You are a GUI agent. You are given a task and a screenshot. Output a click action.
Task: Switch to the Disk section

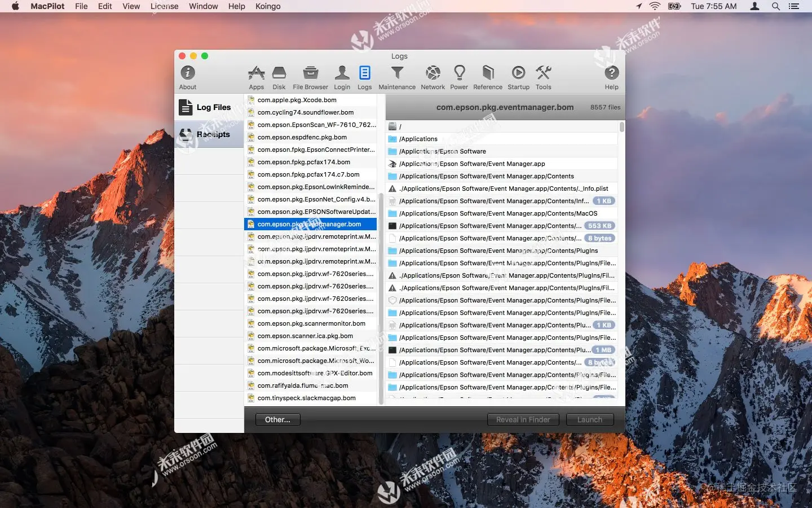(x=279, y=77)
